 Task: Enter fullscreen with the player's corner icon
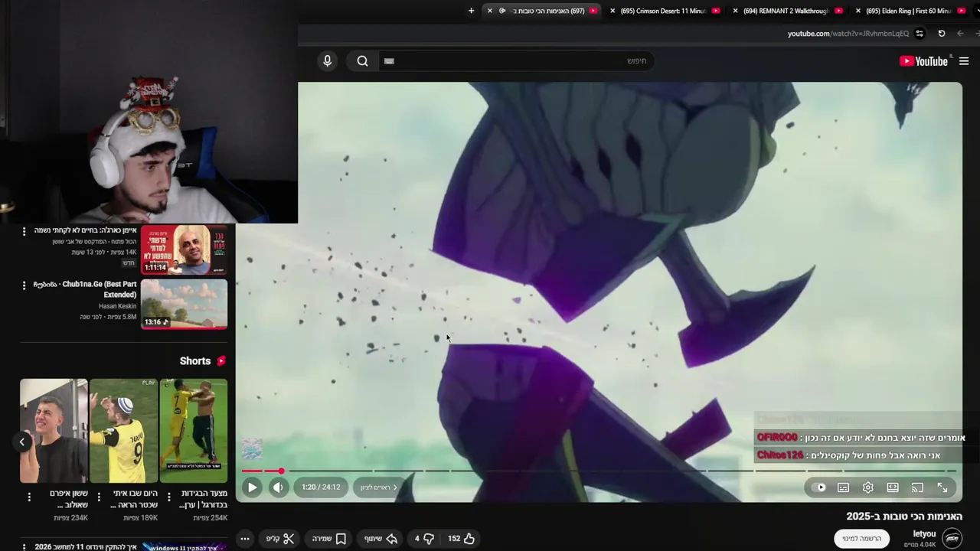point(942,487)
